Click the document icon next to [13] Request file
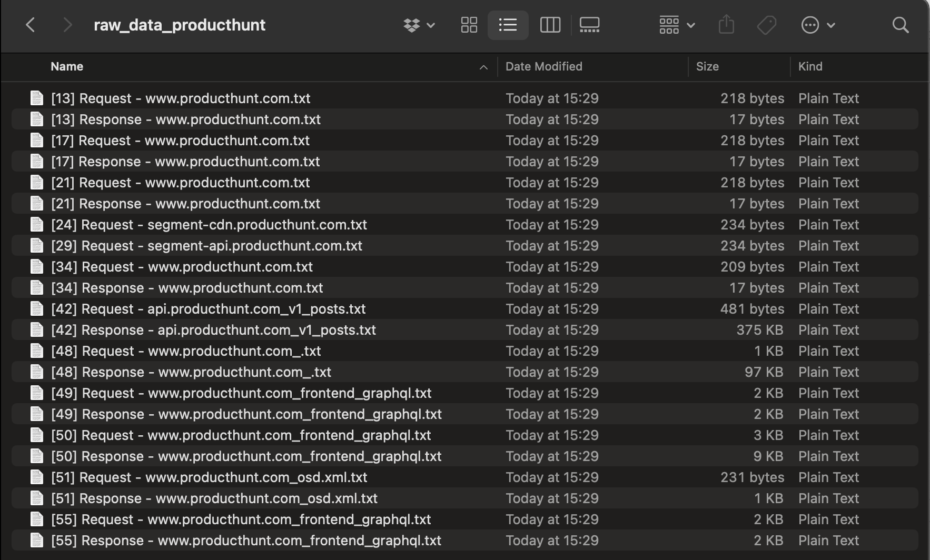The width and height of the screenshot is (930, 560). (36, 98)
